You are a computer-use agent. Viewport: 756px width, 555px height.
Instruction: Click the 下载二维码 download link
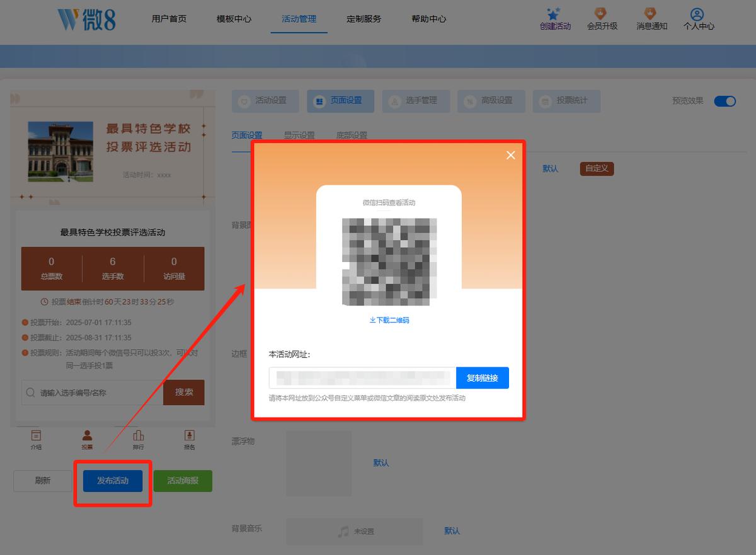389,321
